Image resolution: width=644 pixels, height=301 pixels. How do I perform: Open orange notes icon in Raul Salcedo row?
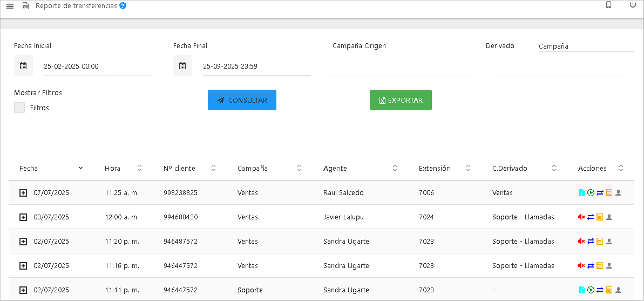pyautogui.click(x=609, y=193)
